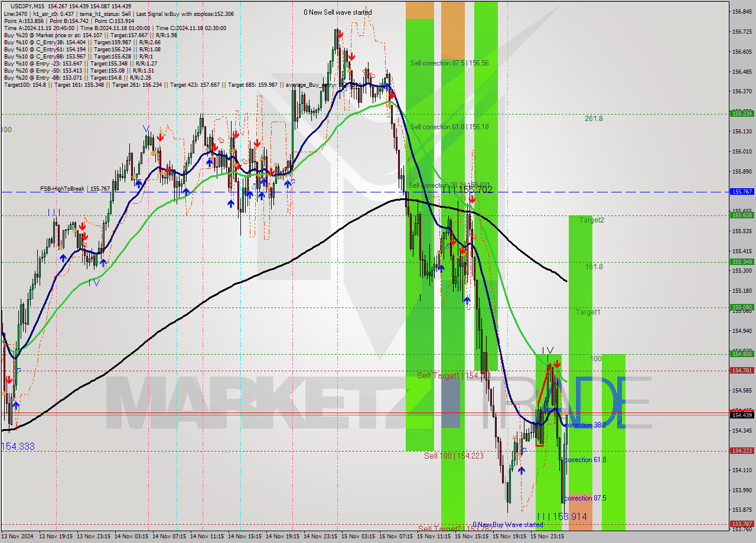Click the '13 Nov 2024' time axis label
This screenshot has width=756, height=543.
click(x=18, y=537)
